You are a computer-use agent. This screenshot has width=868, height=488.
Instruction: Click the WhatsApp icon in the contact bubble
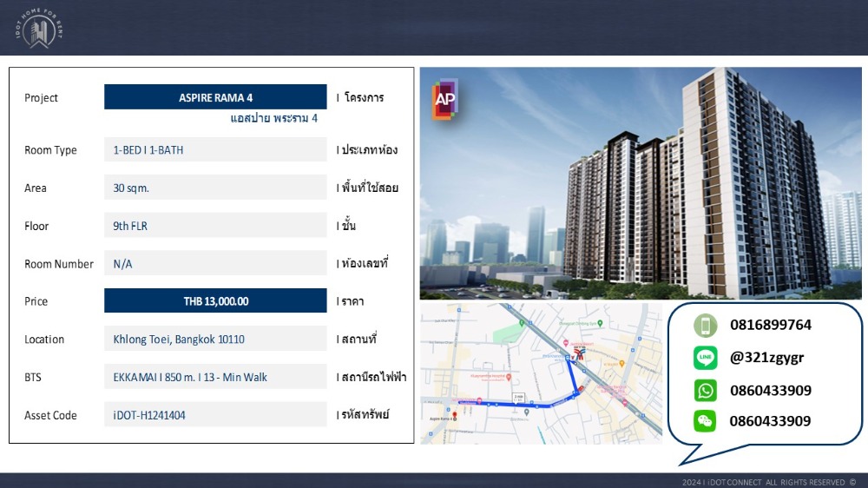coord(705,391)
